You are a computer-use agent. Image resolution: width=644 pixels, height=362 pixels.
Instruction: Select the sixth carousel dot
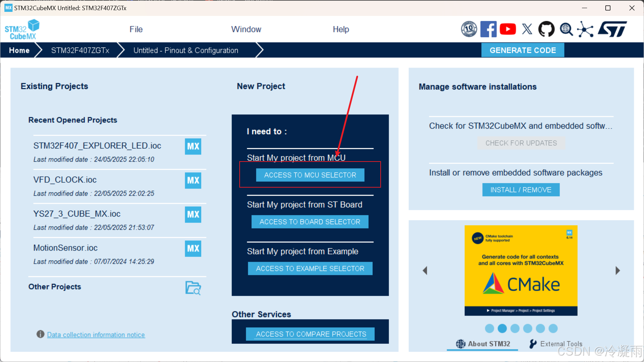tap(553, 328)
